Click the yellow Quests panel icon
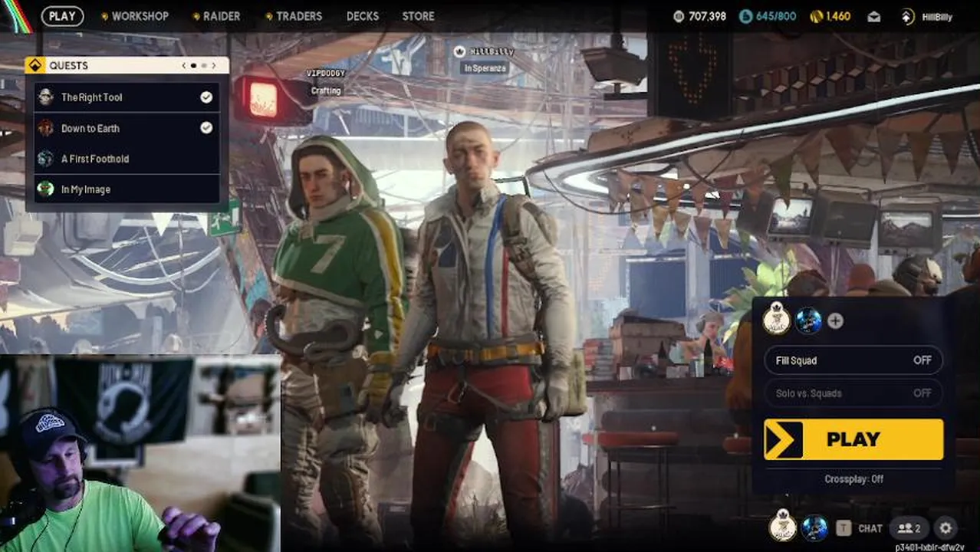 (x=35, y=65)
